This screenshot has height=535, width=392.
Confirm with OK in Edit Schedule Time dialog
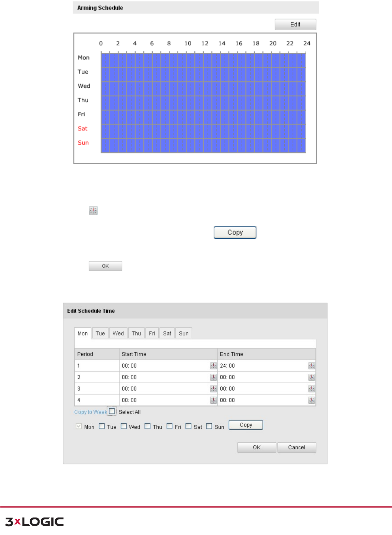[x=257, y=447]
